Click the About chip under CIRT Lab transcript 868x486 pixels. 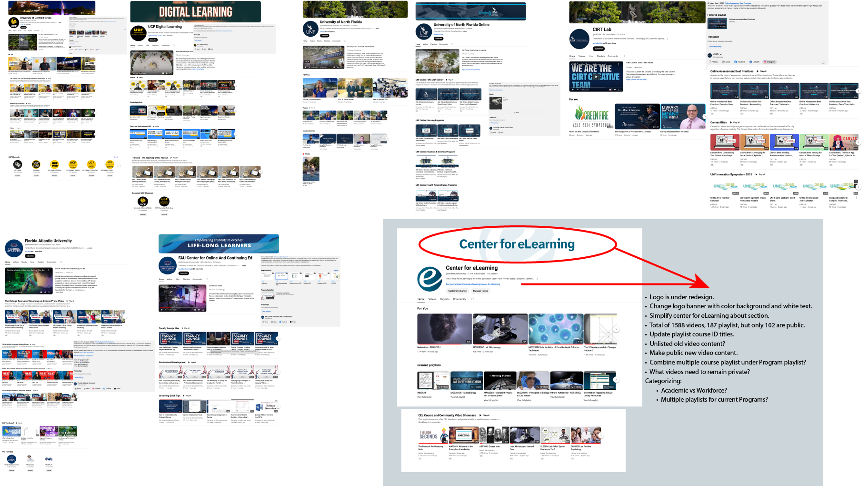pos(726,62)
